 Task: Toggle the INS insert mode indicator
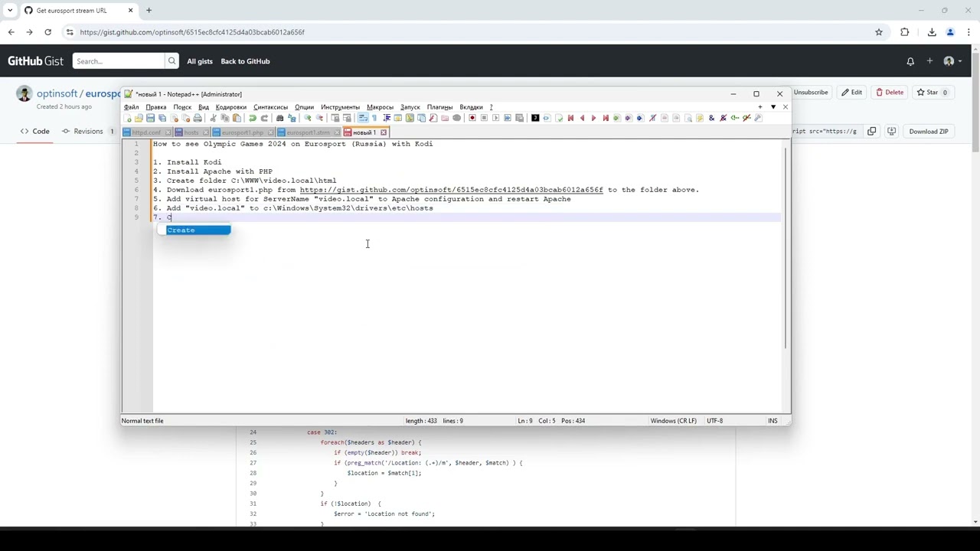click(x=773, y=421)
